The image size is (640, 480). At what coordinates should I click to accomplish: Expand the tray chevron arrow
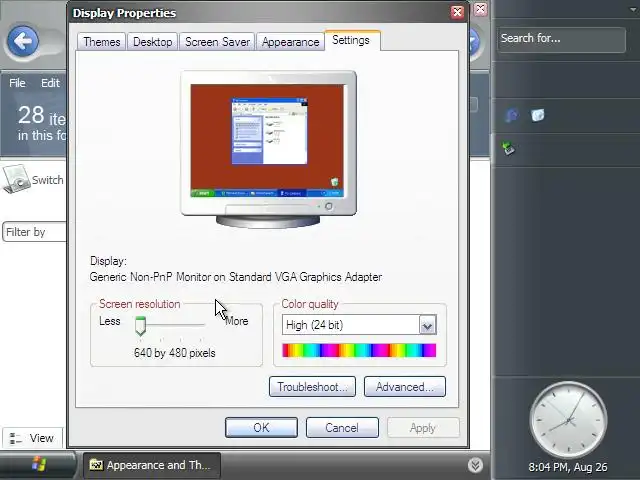click(475, 465)
